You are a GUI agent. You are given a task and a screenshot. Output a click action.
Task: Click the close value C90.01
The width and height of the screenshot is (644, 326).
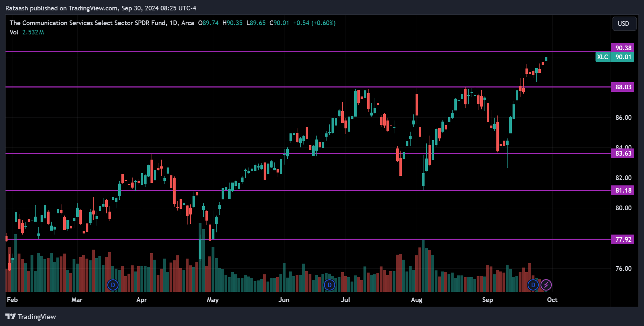[279, 23]
